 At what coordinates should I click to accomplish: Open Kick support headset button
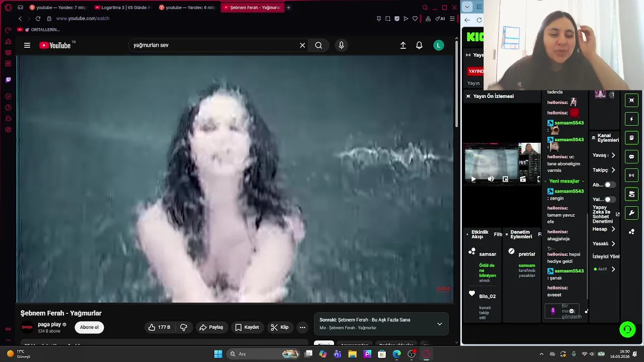(627, 329)
